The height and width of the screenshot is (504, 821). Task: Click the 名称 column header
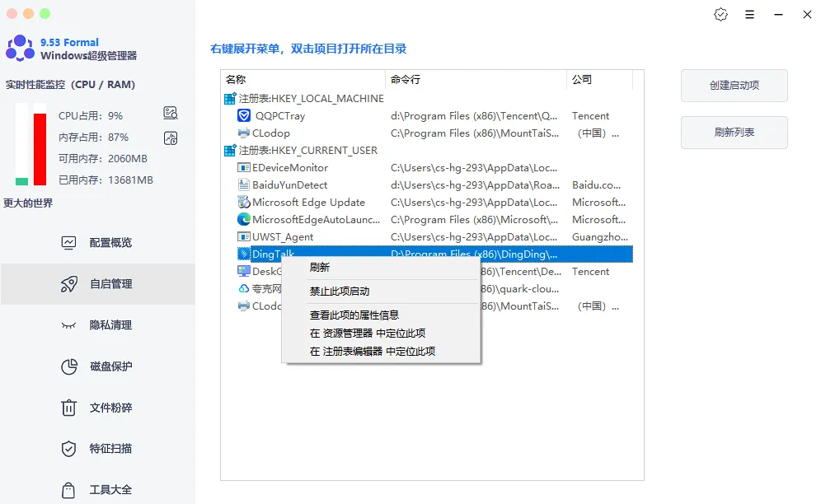pyautogui.click(x=303, y=80)
